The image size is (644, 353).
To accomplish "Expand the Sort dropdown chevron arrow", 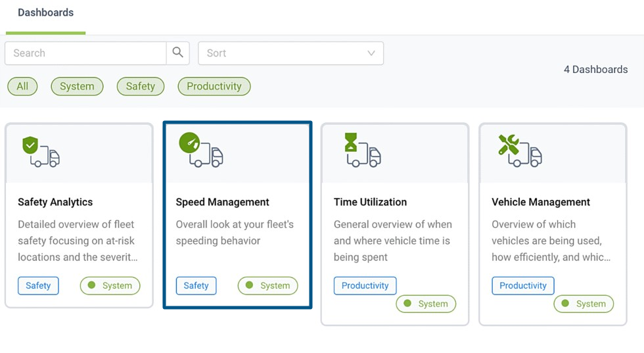I will (371, 53).
